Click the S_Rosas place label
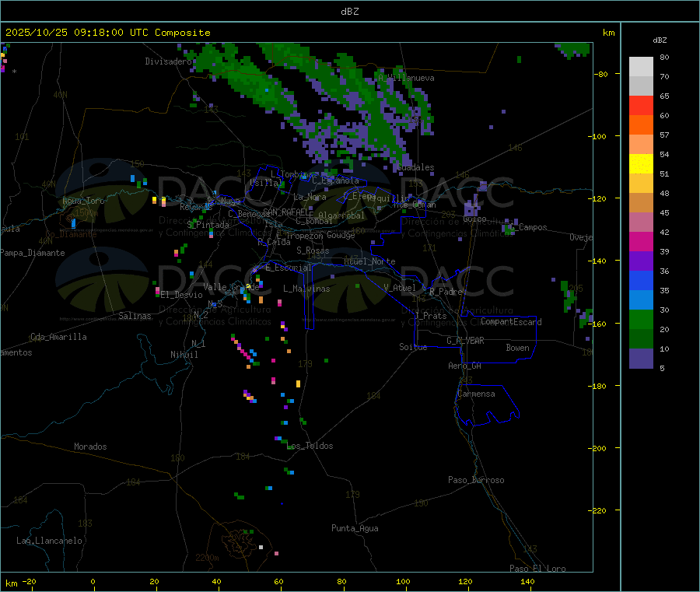Screen dimensions: 700x592 [313, 250]
